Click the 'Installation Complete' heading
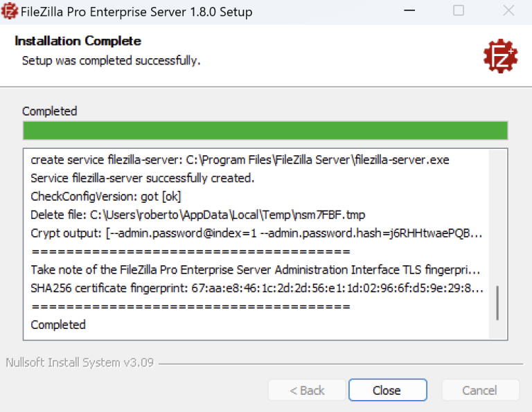This screenshot has width=532, height=412. pos(78,41)
